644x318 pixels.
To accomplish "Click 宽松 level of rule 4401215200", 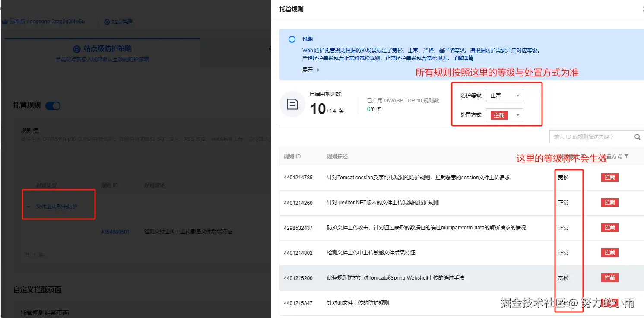I will click(x=563, y=278).
